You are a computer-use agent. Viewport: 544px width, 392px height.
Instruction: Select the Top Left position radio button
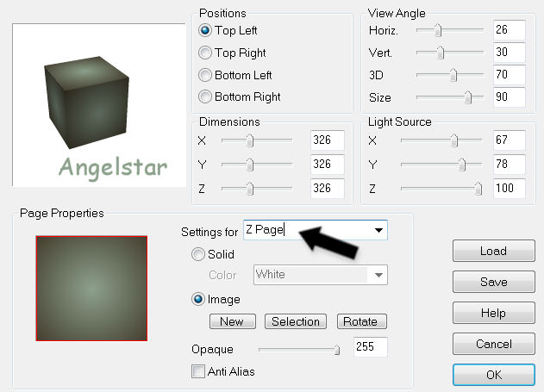click(205, 30)
